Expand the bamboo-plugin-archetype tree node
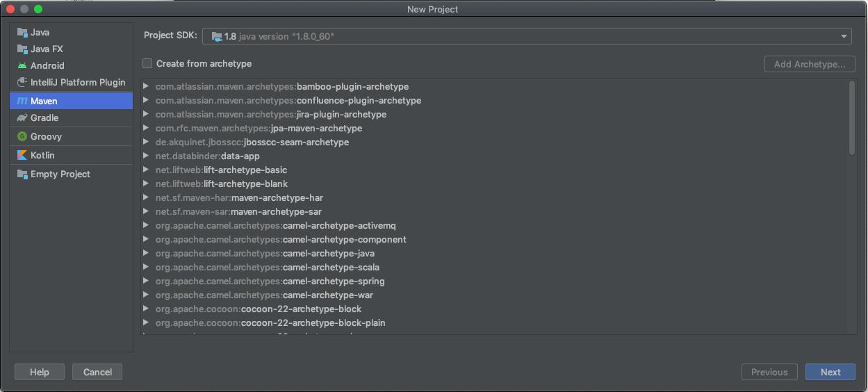 tap(146, 87)
